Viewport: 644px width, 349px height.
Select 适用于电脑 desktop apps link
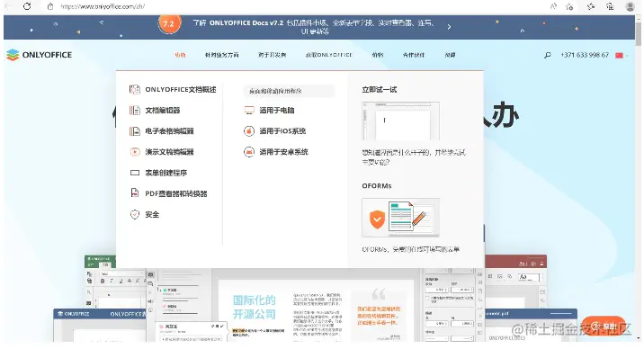277,110
